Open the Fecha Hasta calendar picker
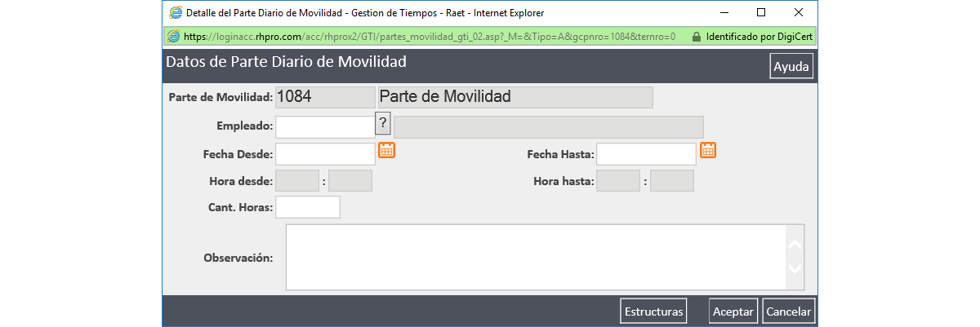Image resolution: width=980 pixels, height=327 pixels. click(x=709, y=150)
